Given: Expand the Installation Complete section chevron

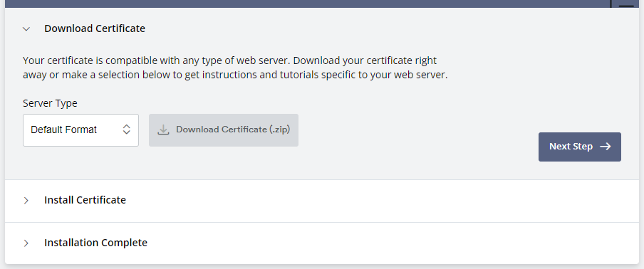Looking at the screenshot, I should (26, 243).
